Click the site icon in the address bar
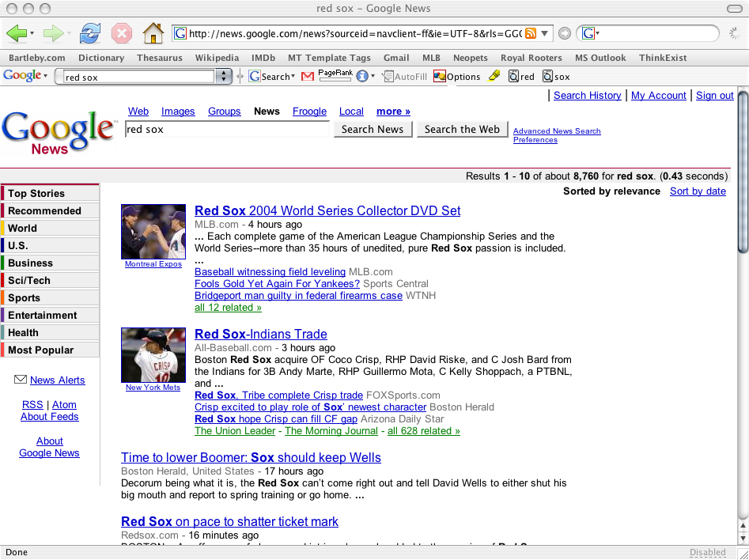Screen dimensions: 749x560 180,33
